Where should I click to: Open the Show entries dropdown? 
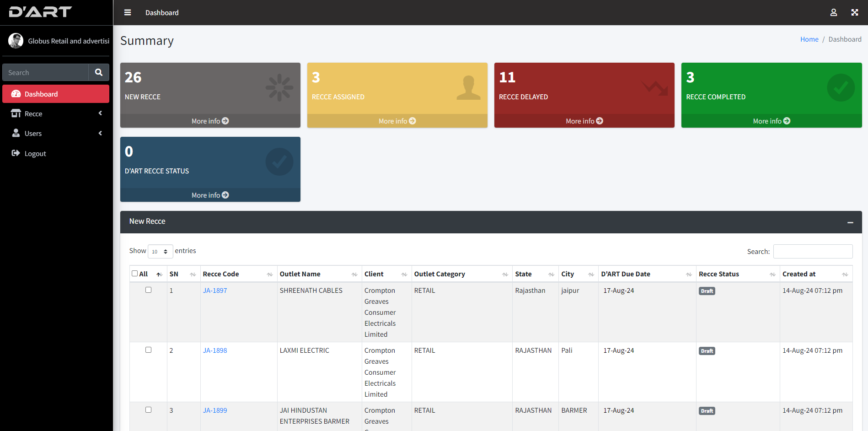(x=160, y=251)
